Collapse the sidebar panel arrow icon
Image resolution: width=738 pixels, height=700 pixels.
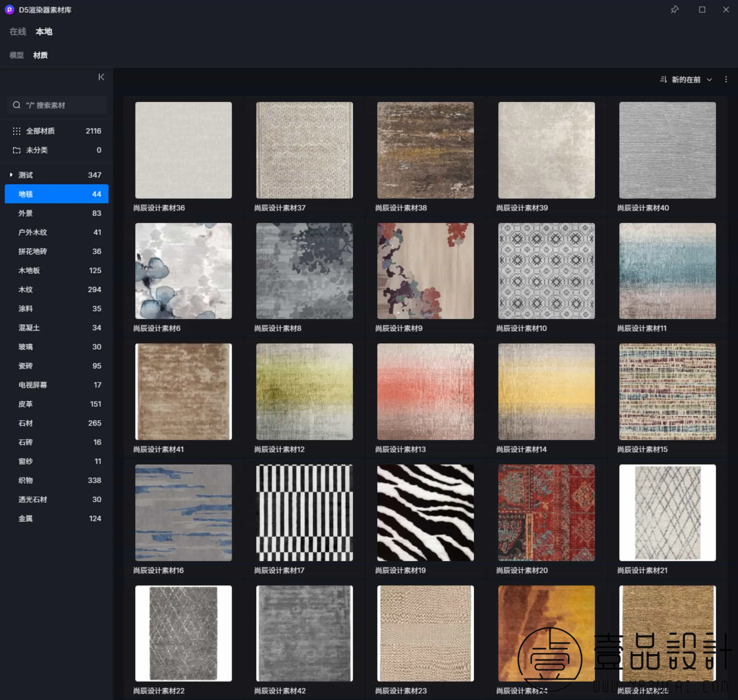click(101, 77)
